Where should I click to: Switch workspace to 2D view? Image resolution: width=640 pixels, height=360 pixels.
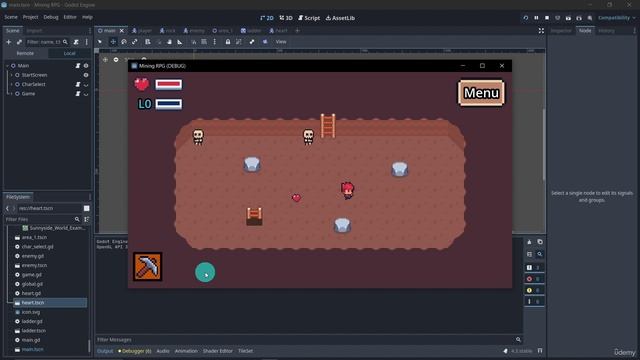click(x=267, y=18)
